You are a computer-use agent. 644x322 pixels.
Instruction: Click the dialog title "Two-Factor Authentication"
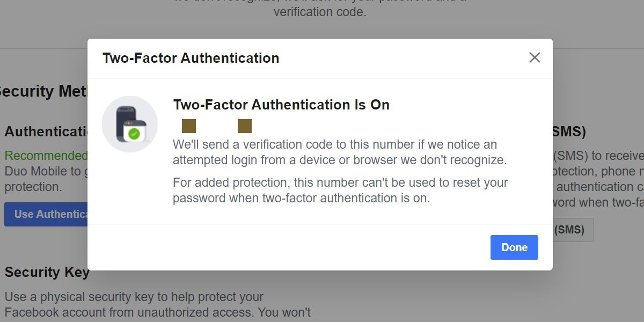[x=191, y=58]
